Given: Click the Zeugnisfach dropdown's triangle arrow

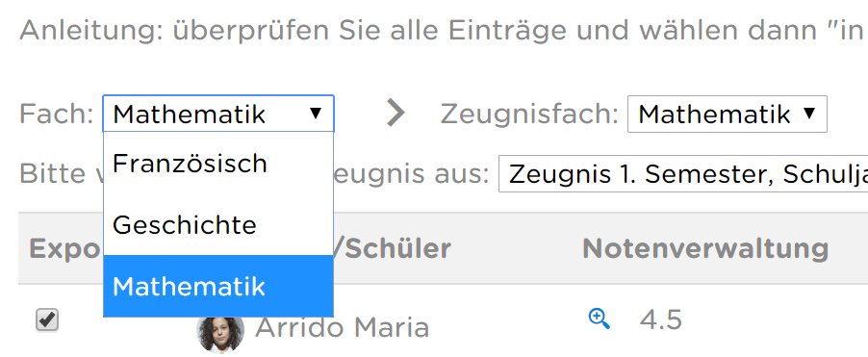Looking at the screenshot, I should (809, 114).
